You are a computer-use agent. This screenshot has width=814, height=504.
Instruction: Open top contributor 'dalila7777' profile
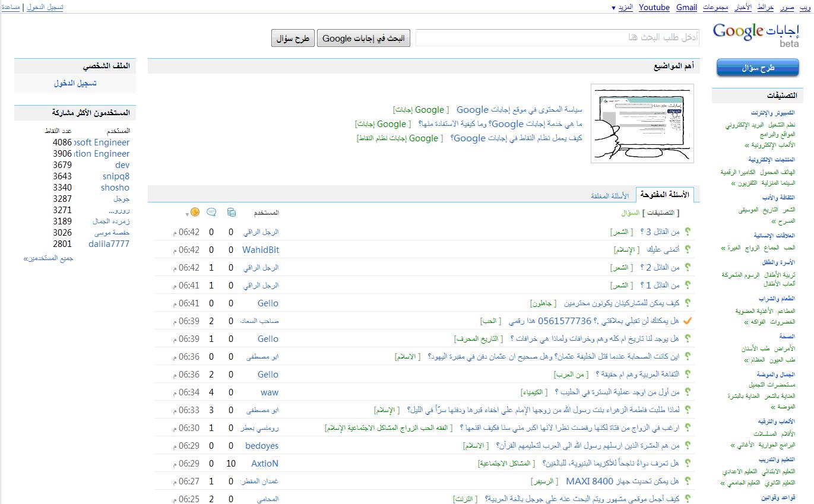click(109, 244)
